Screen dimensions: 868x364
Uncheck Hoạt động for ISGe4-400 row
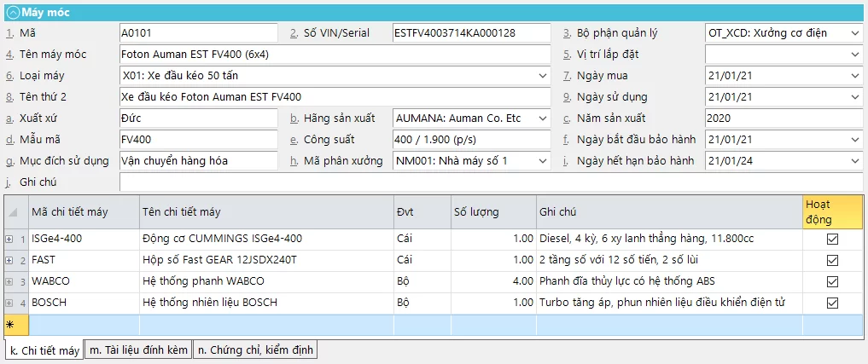pos(832,240)
